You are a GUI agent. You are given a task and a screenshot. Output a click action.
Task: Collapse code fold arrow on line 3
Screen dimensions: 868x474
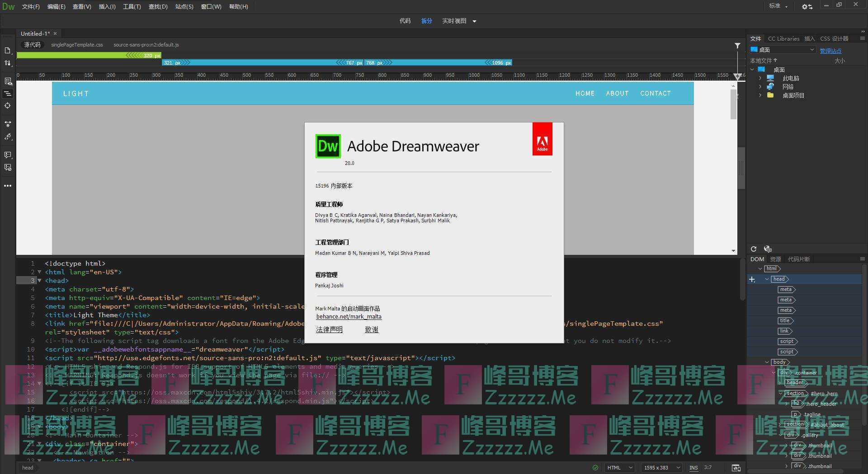click(x=39, y=281)
